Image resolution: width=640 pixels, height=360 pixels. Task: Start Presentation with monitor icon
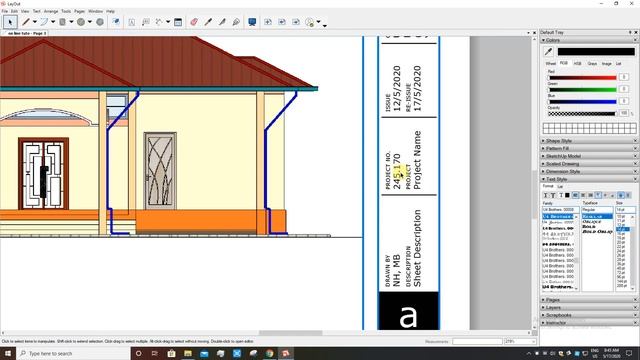[x=252, y=22]
